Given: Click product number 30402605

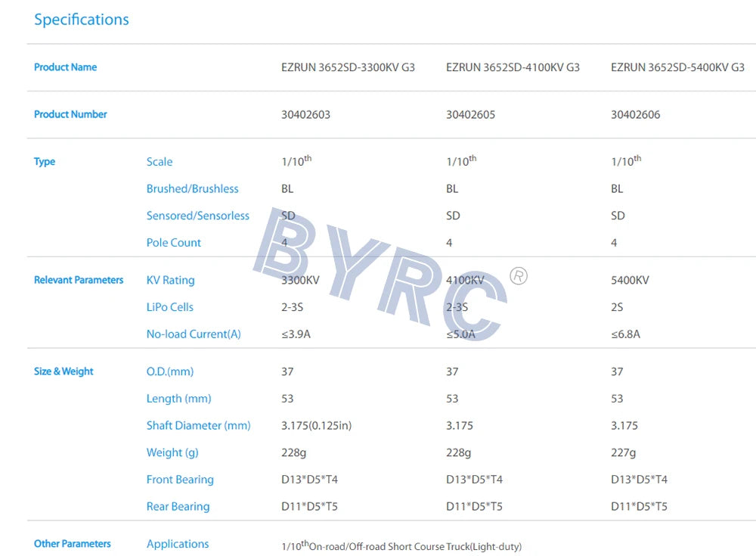Looking at the screenshot, I should (470, 114).
